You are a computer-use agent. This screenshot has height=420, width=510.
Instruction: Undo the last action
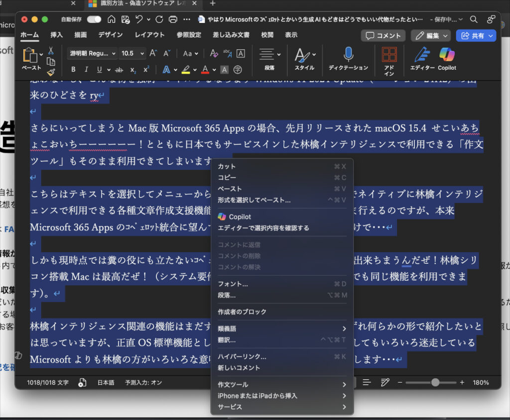tap(139, 19)
